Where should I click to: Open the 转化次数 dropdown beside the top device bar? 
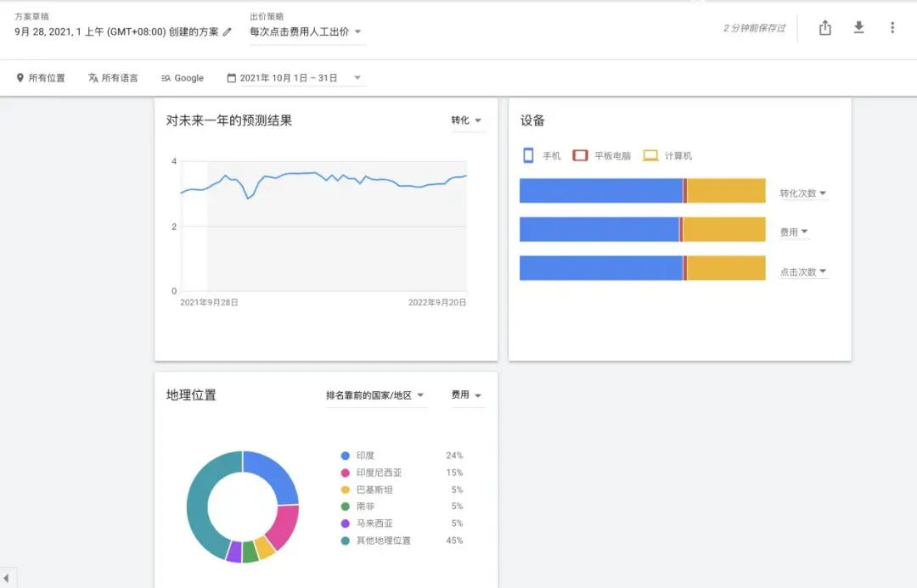pyautogui.click(x=801, y=193)
